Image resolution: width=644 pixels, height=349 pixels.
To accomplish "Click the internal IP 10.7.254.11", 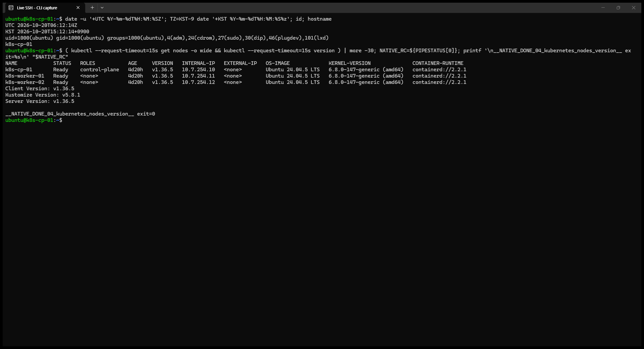I will tap(198, 76).
